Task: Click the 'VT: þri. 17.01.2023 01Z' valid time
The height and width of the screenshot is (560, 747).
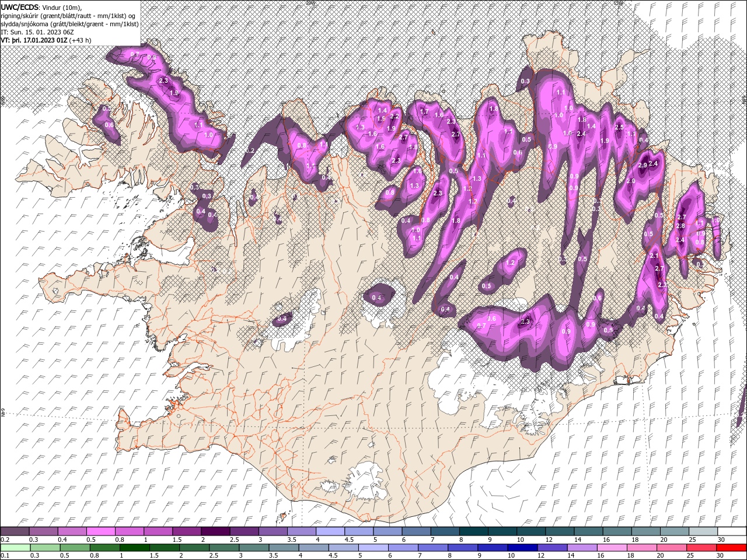Action: pyautogui.click(x=34, y=40)
